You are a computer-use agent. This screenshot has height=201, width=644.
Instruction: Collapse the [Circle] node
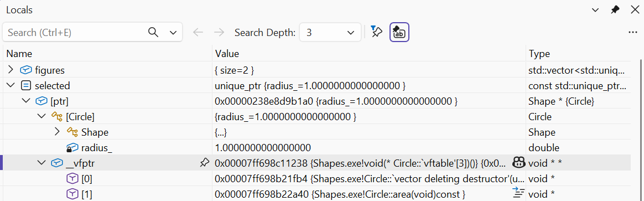click(x=41, y=117)
